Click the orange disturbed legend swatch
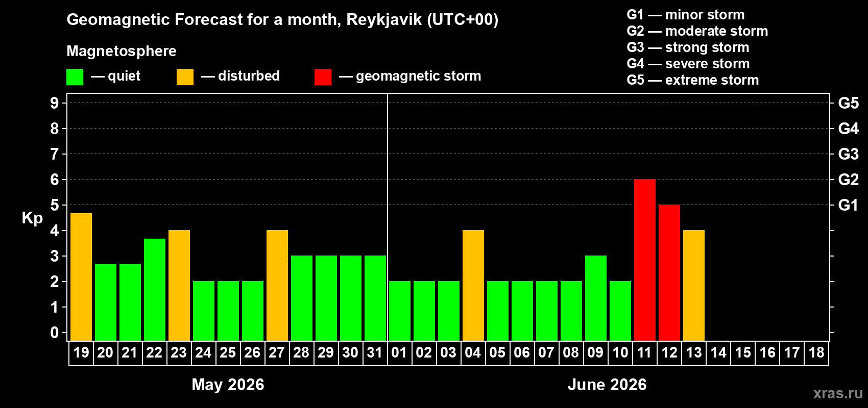Viewport: 868px width, 408px height. (185, 77)
